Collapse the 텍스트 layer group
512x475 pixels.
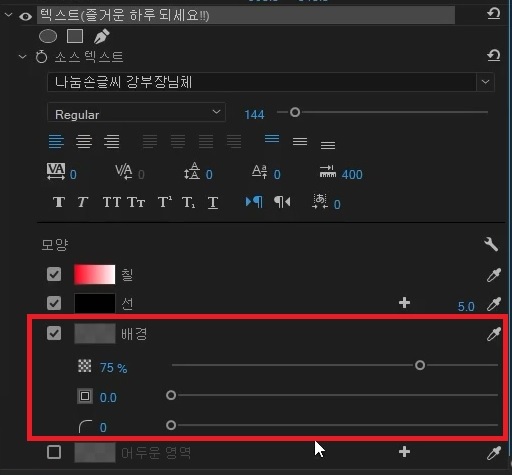[x=8, y=15]
